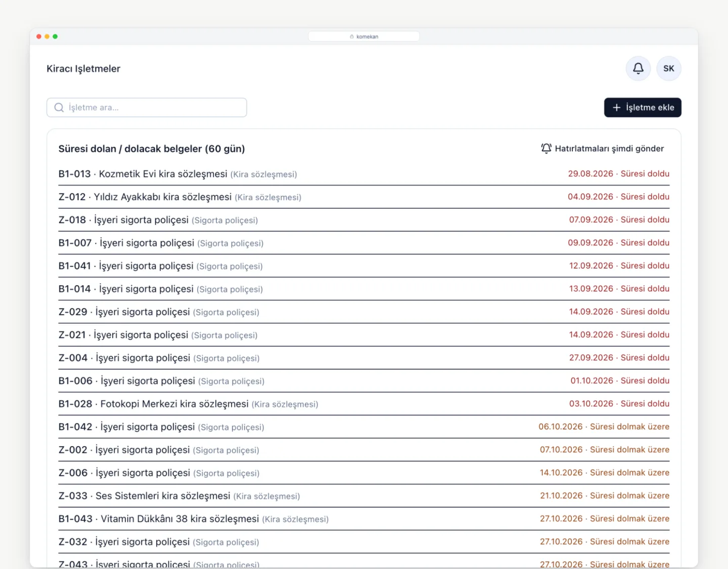The image size is (728, 569).
Task: Focus the İşletme ara search field
Action: click(147, 108)
